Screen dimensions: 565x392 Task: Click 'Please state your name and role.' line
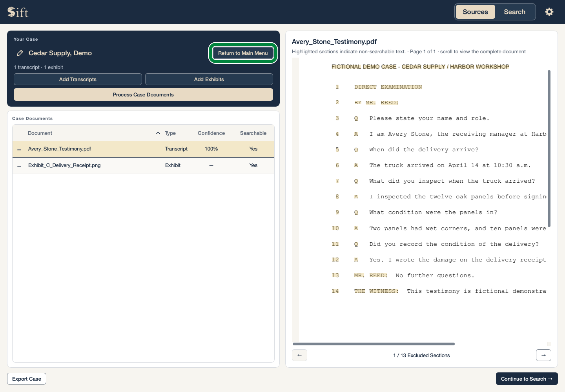click(x=429, y=118)
